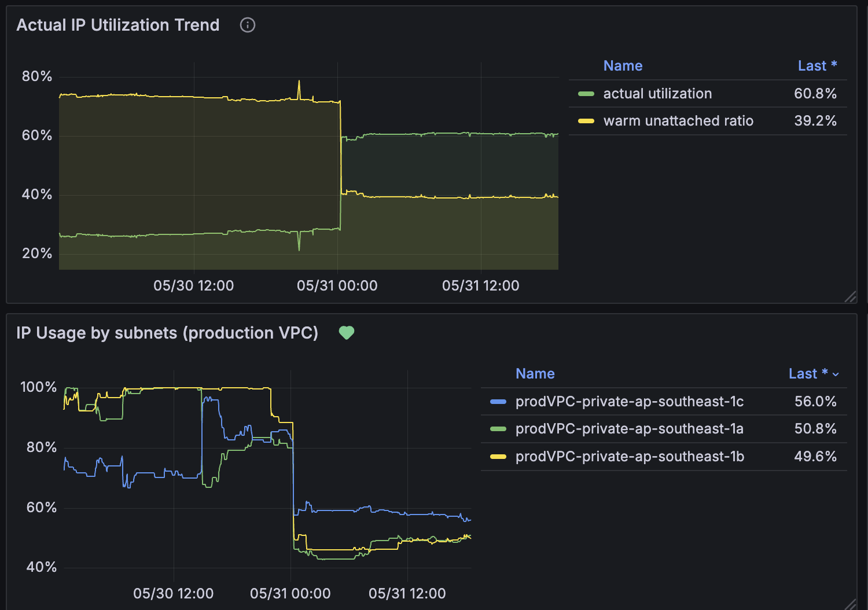Click the 50.8% last value
The height and width of the screenshot is (610, 868).
click(815, 429)
